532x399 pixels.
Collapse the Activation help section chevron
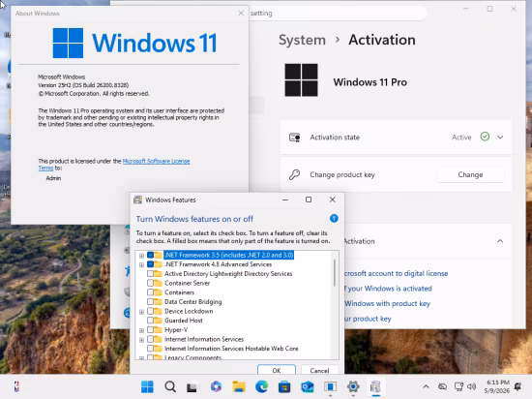500,241
